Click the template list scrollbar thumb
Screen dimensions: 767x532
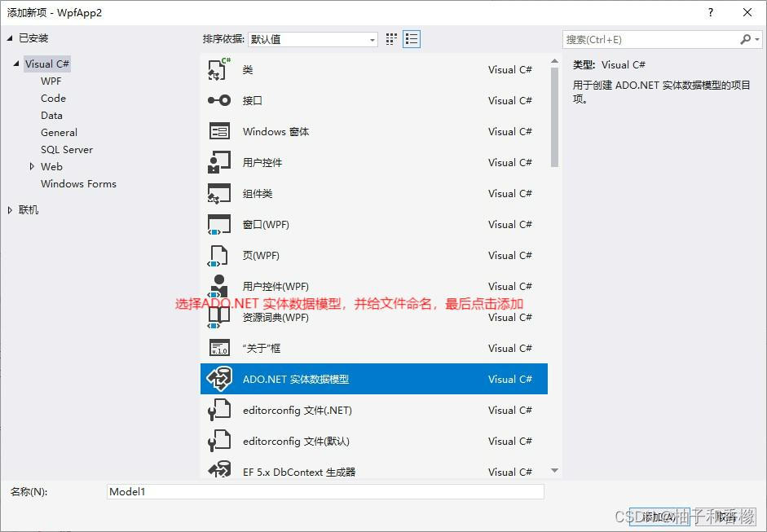tap(554, 117)
